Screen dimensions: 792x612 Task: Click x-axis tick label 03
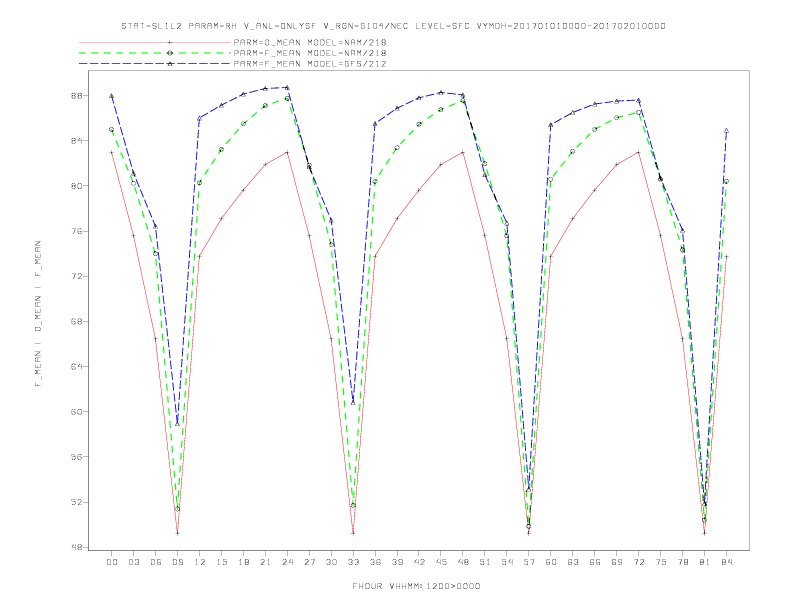coord(134,562)
